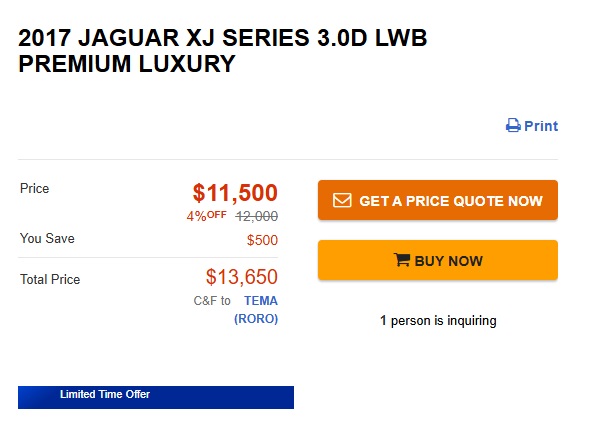605x427 pixels.
Task: Click the Limited Time Offer banner
Action: pos(155,396)
